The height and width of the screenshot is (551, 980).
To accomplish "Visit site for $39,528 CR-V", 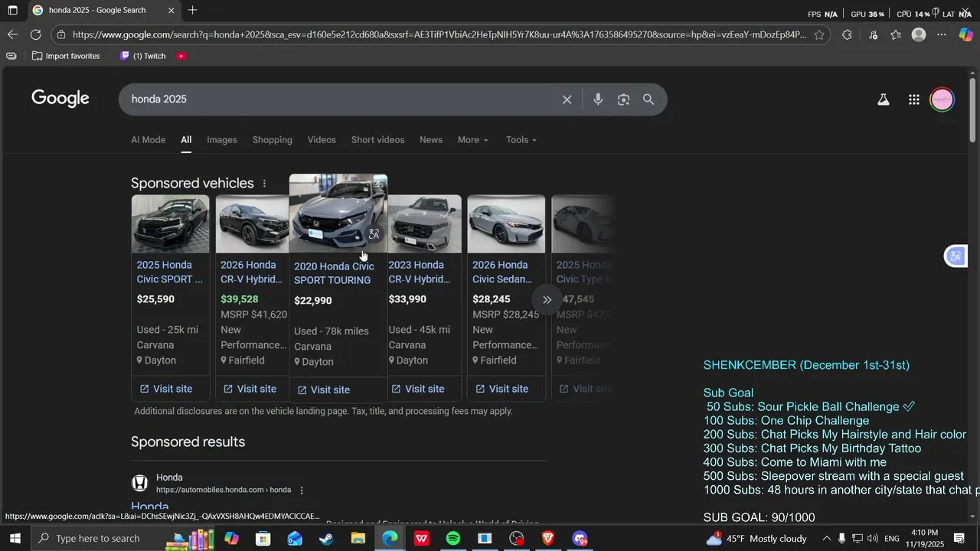I will pyautogui.click(x=250, y=389).
